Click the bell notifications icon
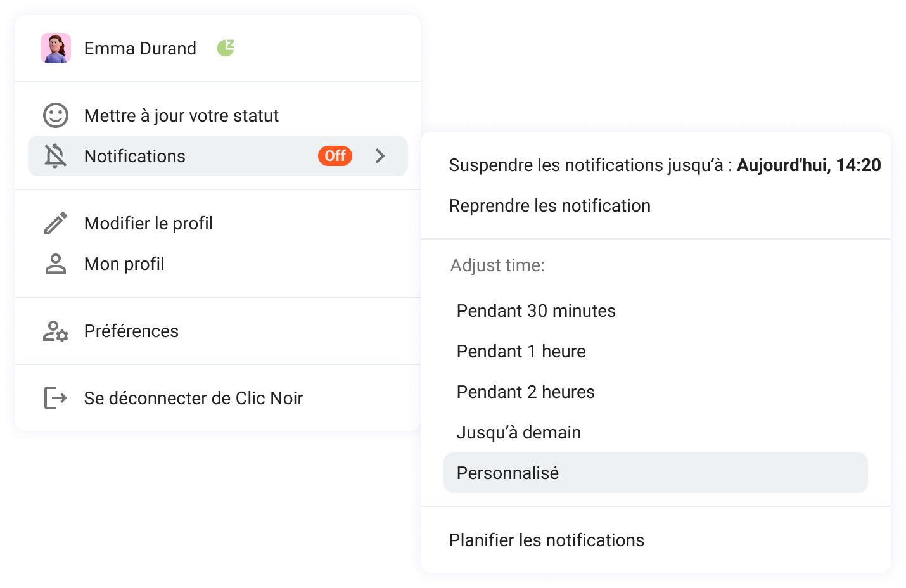This screenshot has width=906, height=588. 56,156
